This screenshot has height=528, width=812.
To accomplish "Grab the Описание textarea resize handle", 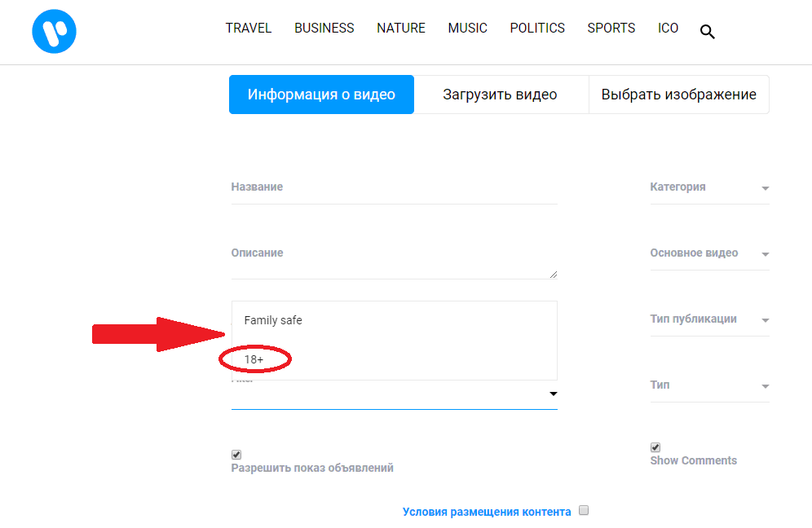I will [x=553, y=275].
